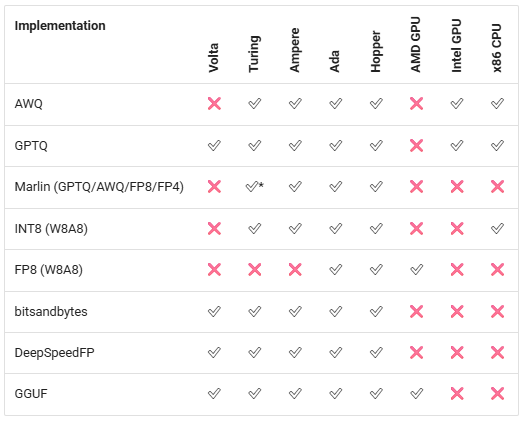The image size is (525, 421).
Task: Click the AMD GPU column header
Action: 416,44
